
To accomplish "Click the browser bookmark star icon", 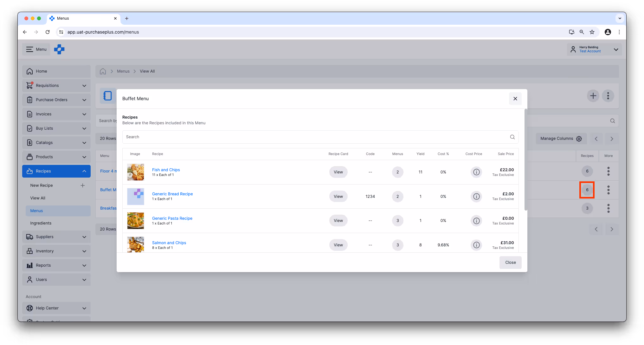I will click(592, 32).
